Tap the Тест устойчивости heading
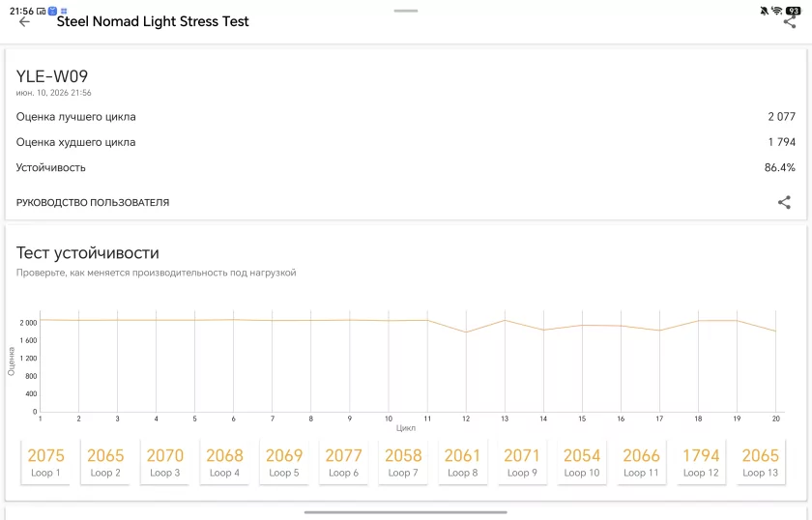This screenshot has height=520, width=812. click(x=88, y=252)
